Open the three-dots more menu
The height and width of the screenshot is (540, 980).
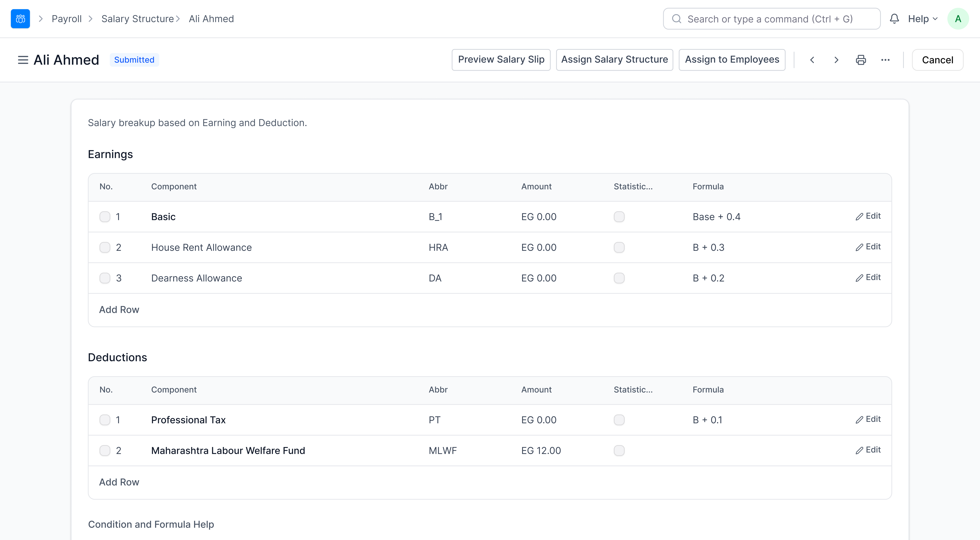[x=885, y=60]
